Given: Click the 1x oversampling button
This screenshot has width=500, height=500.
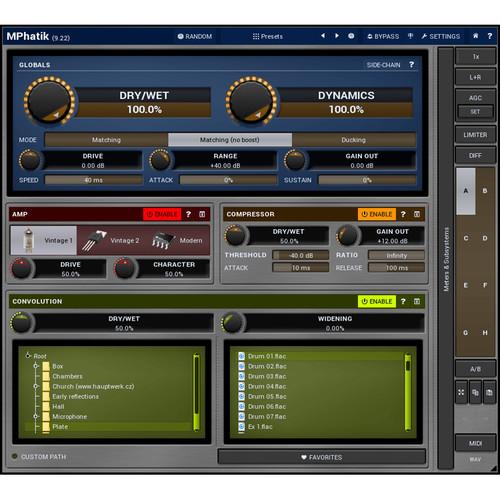Looking at the screenshot, I should pyautogui.click(x=475, y=57).
